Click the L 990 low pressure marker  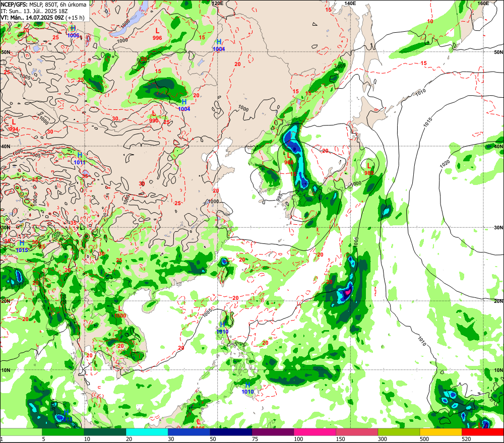coord(154,117)
